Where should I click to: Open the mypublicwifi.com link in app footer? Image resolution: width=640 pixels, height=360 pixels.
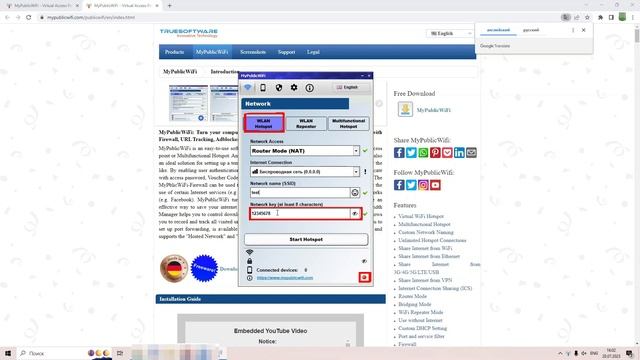tap(285, 278)
